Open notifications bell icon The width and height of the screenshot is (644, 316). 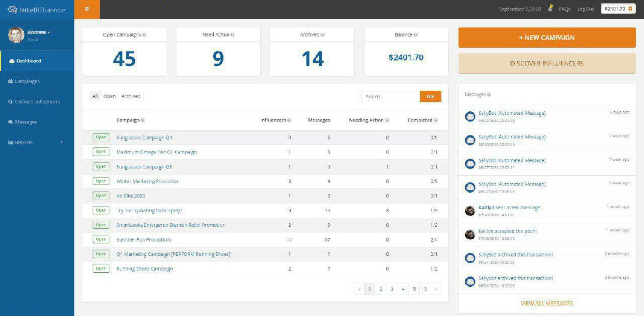[x=550, y=9]
